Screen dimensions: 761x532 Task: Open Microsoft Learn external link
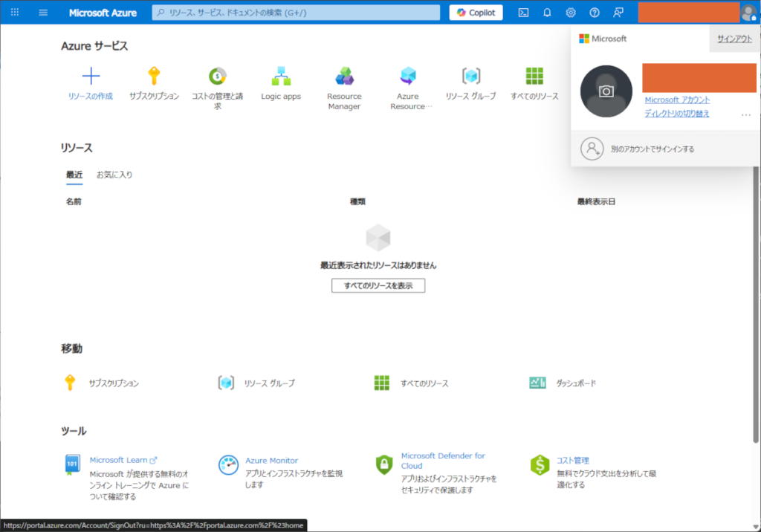pyautogui.click(x=123, y=460)
